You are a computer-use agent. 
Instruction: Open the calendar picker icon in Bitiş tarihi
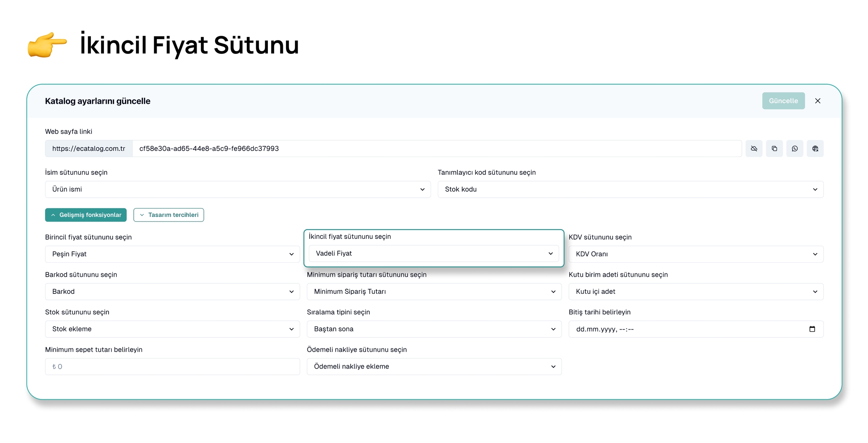[x=812, y=329]
